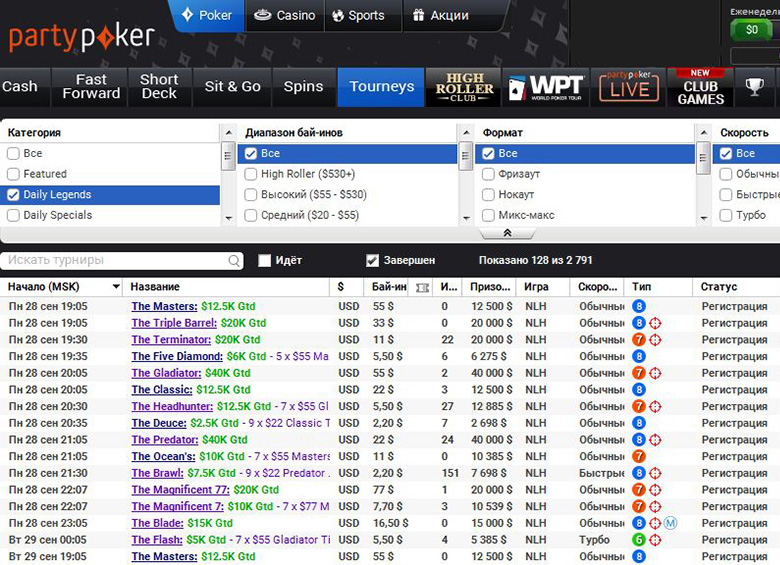Open the Начало (MSK) column sort dropdown arrow
780x565 pixels.
[x=116, y=287]
